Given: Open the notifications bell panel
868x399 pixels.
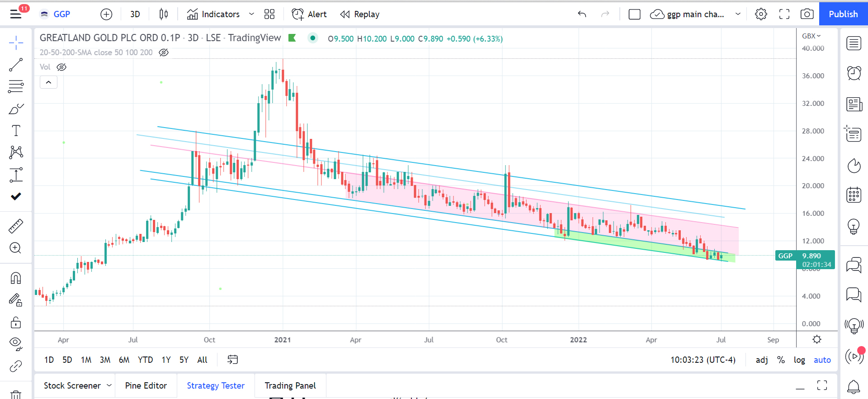Looking at the screenshot, I should [854, 387].
